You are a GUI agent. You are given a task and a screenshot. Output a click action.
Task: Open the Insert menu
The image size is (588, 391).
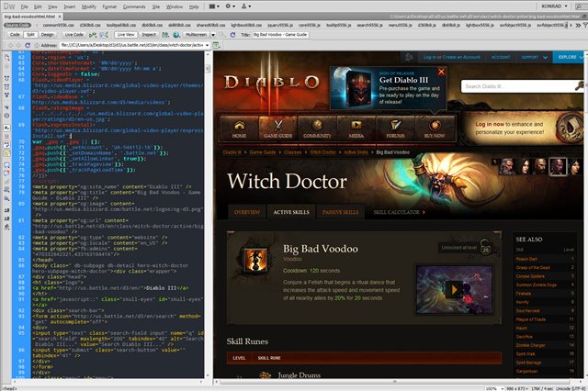70,6
